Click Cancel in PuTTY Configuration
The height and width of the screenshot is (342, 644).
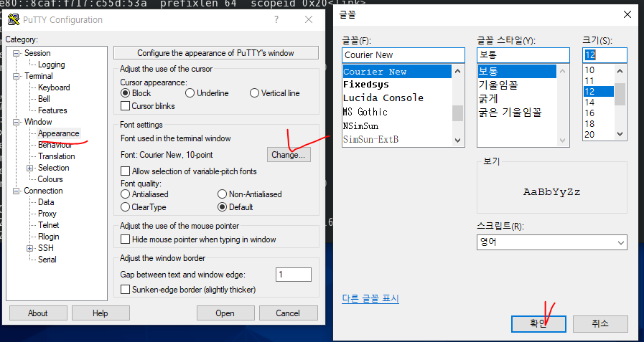point(288,313)
